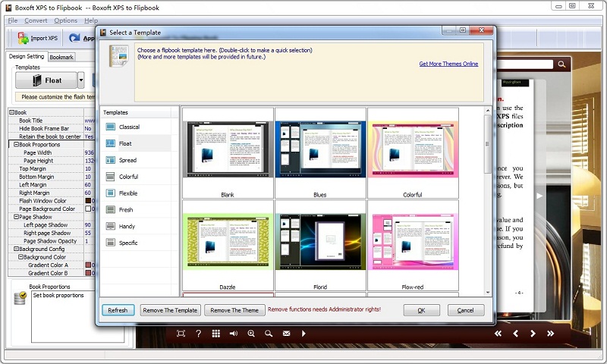Click Remove The Theme button

[x=234, y=310]
